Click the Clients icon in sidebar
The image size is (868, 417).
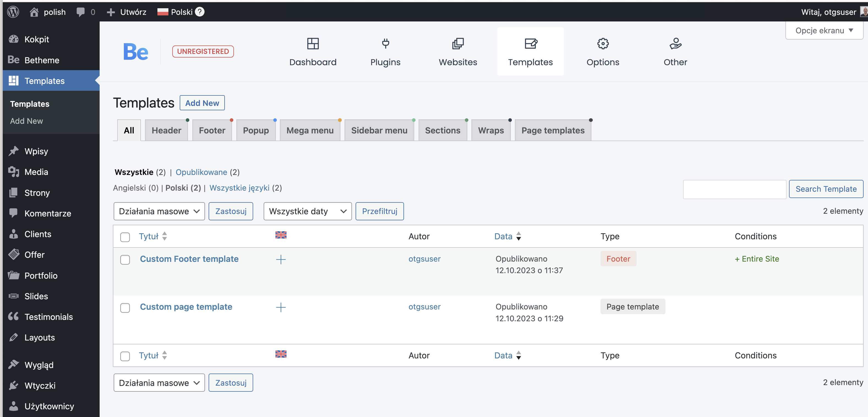[13, 234]
